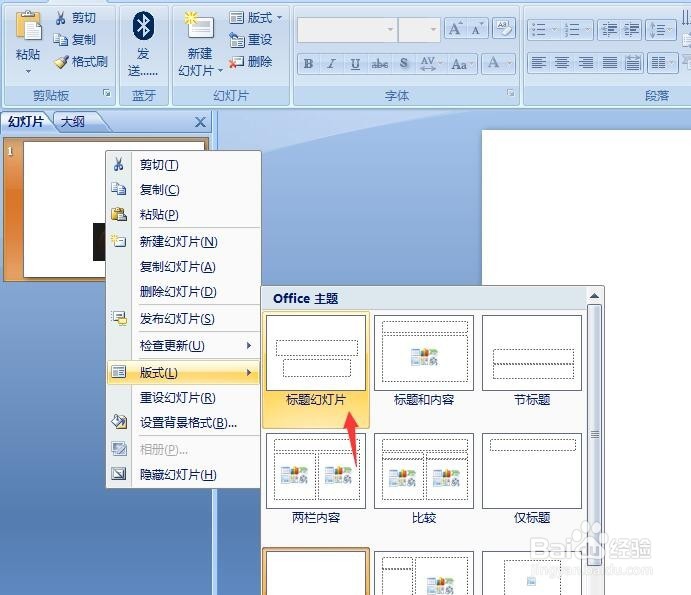The width and height of the screenshot is (691, 595).
Task: Expand the Check for Updates submenu
Action: (x=183, y=346)
